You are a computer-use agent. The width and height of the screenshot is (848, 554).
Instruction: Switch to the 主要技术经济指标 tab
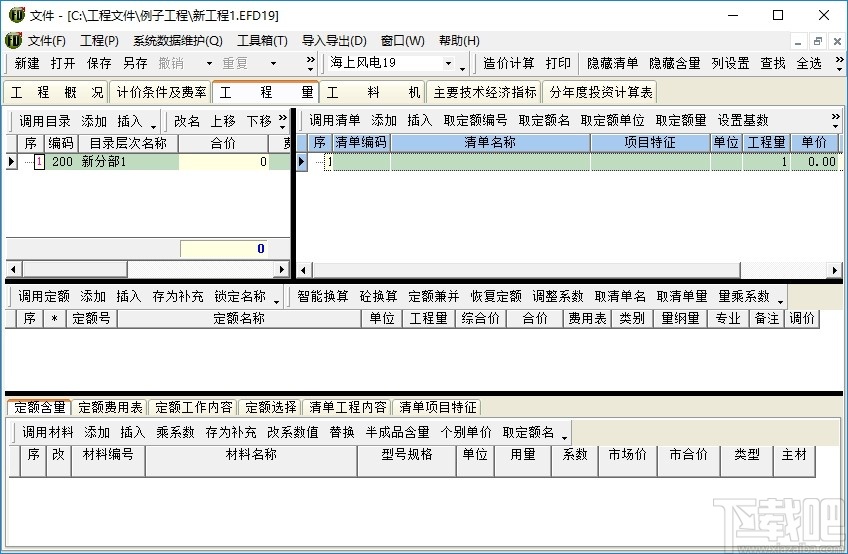[485, 93]
